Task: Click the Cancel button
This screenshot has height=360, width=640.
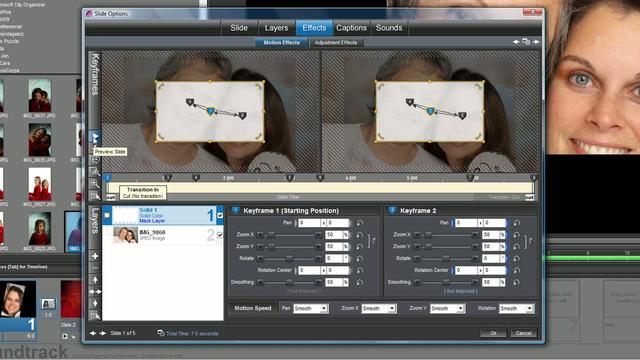Action: [524, 333]
